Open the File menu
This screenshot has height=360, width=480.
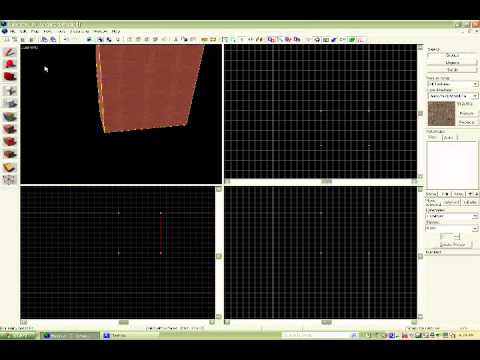12,31
